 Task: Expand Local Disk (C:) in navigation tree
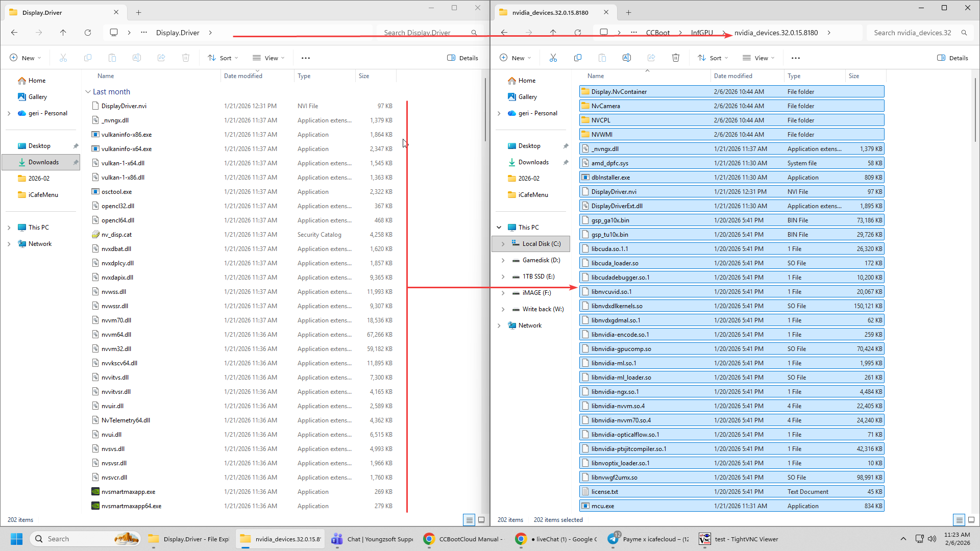pos(503,244)
